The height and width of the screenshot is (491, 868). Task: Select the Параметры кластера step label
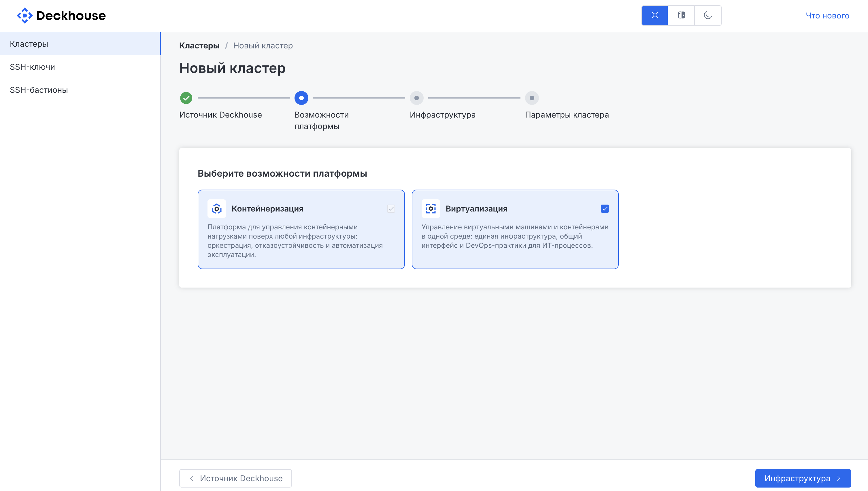pos(567,115)
